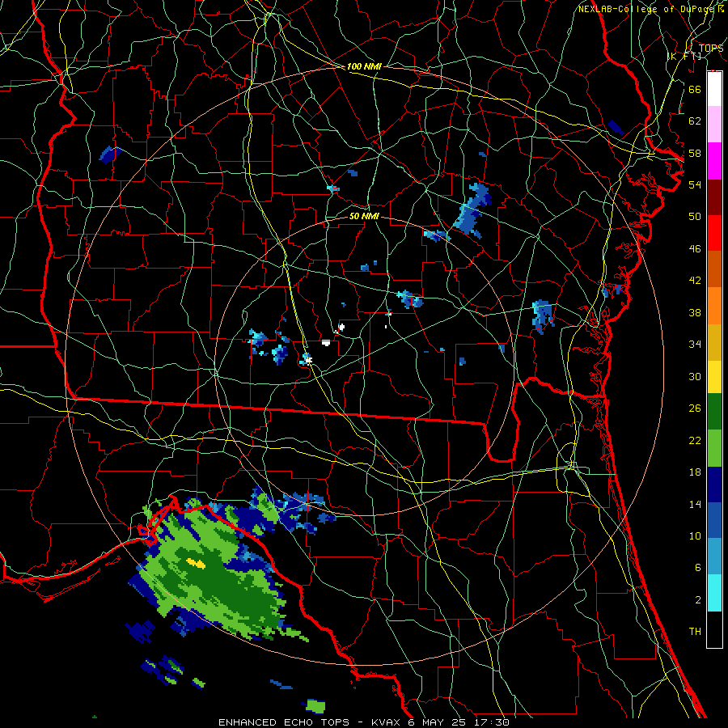Click the 58 value on legend
728x728 pixels.
(x=695, y=153)
